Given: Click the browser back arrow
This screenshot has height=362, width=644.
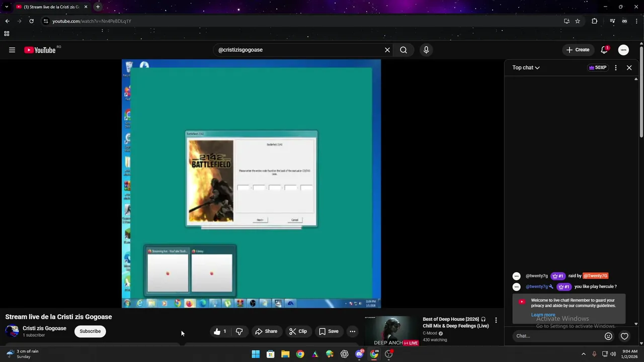Looking at the screenshot, I should (7, 21).
